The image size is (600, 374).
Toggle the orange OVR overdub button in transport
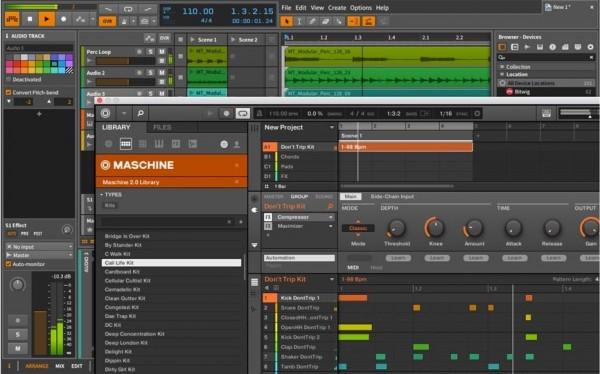click(108, 21)
